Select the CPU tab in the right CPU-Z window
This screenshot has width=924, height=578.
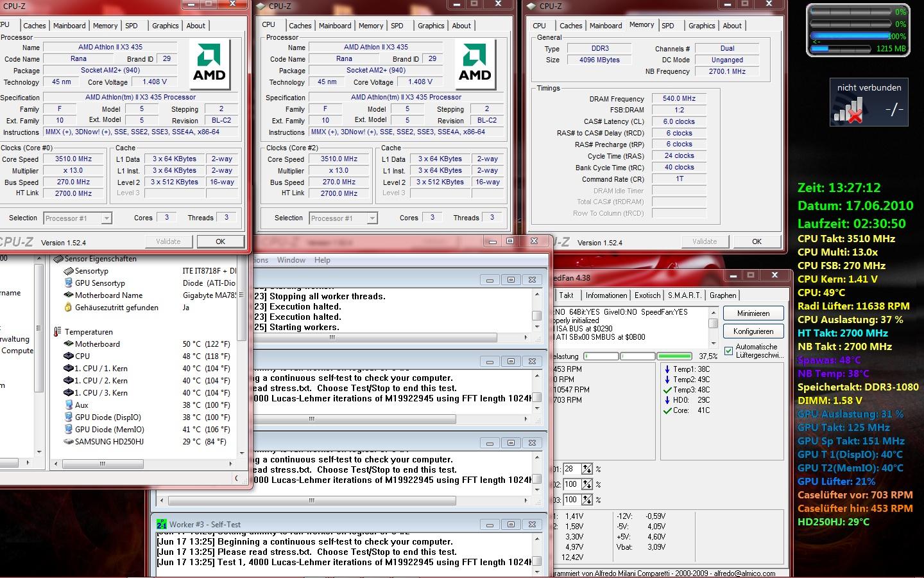click(539, 26)
